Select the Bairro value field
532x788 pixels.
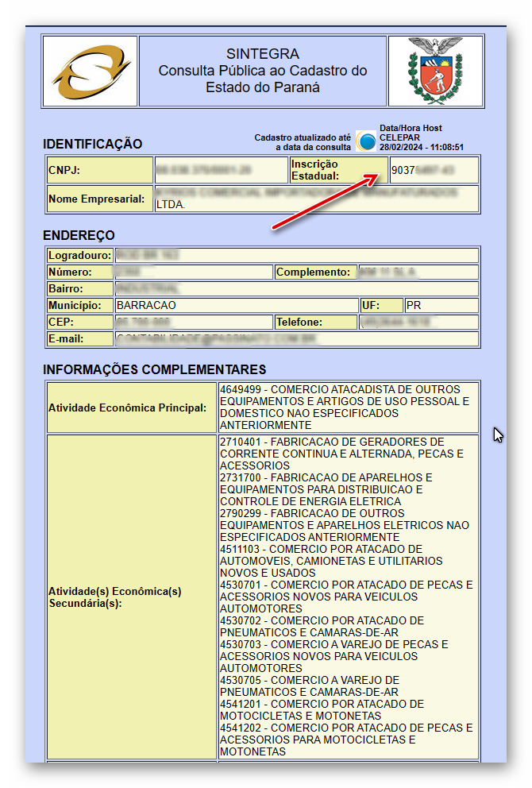point(296,289)
